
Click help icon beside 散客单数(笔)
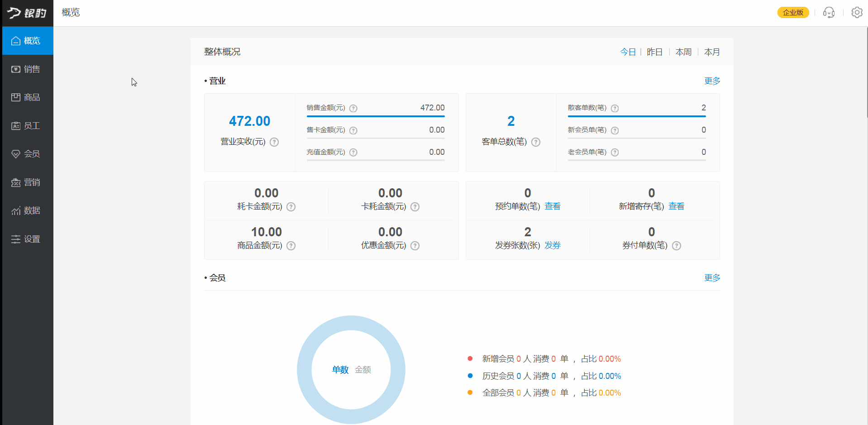(x=615, y=108)
